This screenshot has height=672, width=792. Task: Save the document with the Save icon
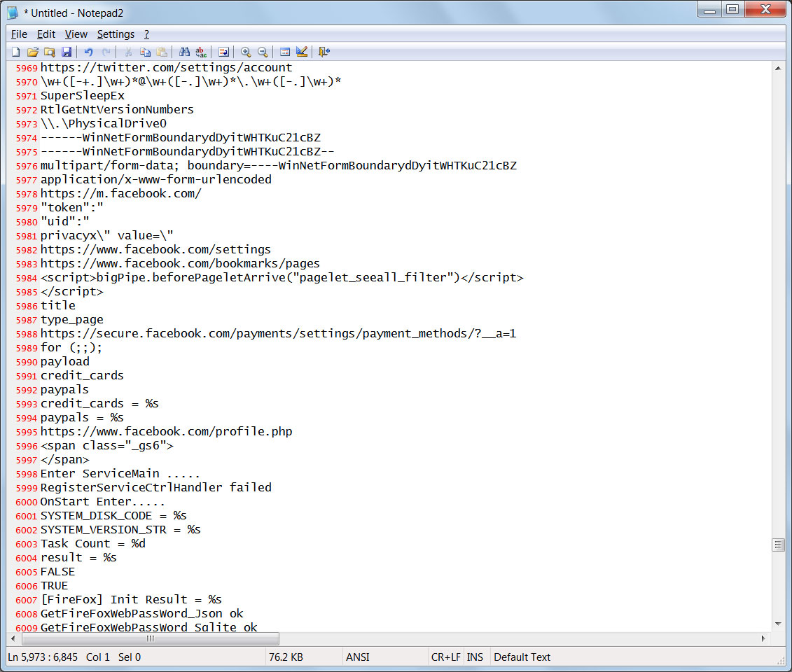point(67,52)
